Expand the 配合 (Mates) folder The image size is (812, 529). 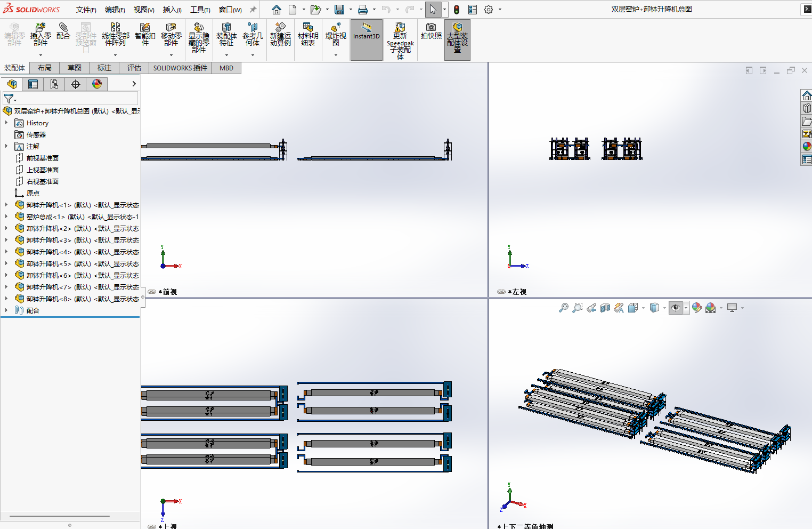tap(6, 310)
